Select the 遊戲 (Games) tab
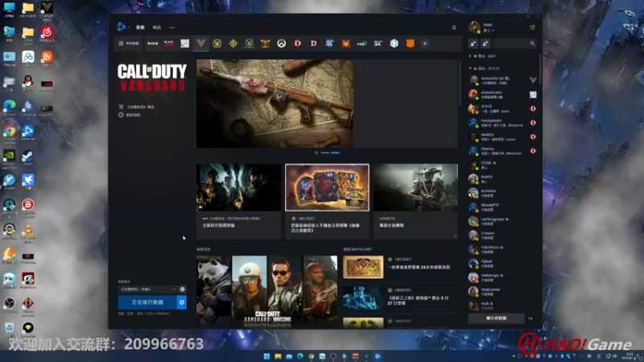The image size is (644, 362). tap(140, 27)
